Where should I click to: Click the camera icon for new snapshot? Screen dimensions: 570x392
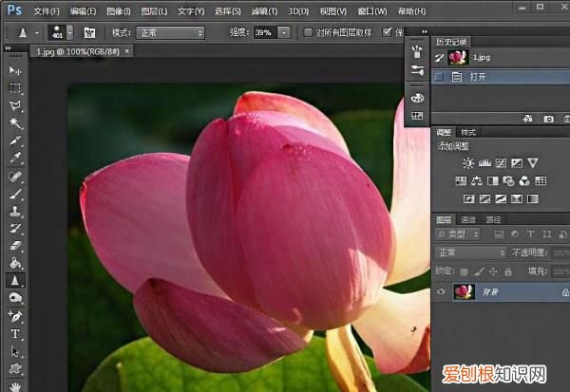tap(548, 119)
